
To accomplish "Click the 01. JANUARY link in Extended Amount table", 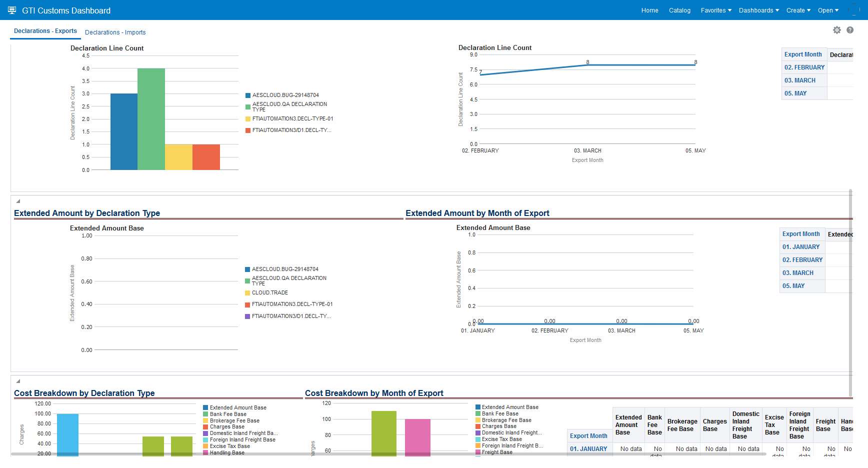I will pos(801,247).
